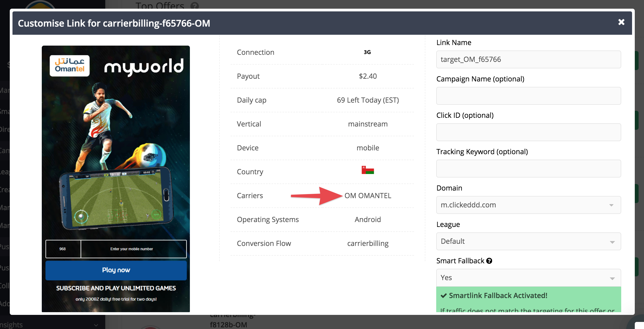Image resolution: width=644 pixels, height=329 pixels.
Task: Click the Tracking Keyword optional field
Action: (528, 169)
